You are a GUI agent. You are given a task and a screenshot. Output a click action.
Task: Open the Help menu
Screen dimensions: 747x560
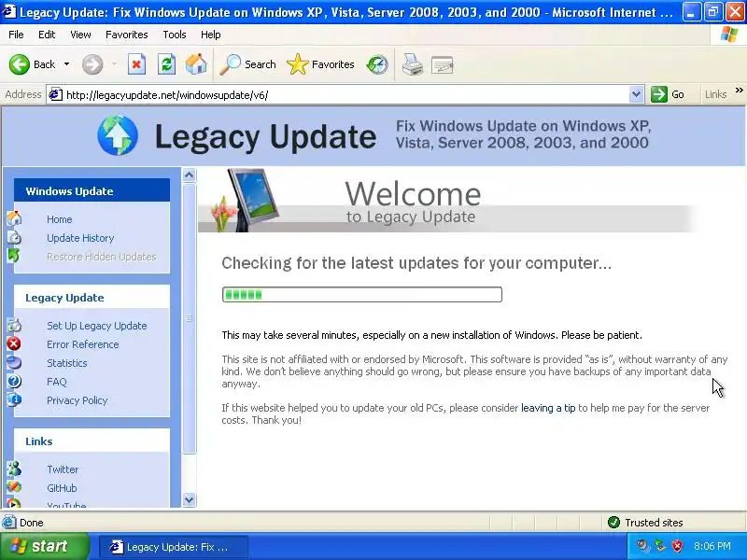[x=211, y=35]
